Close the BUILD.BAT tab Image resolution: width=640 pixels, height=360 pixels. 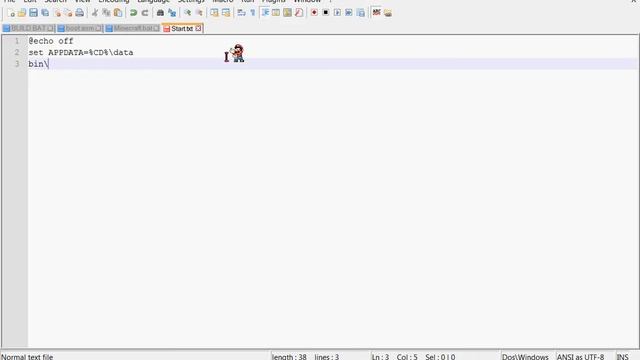[50, 29]
